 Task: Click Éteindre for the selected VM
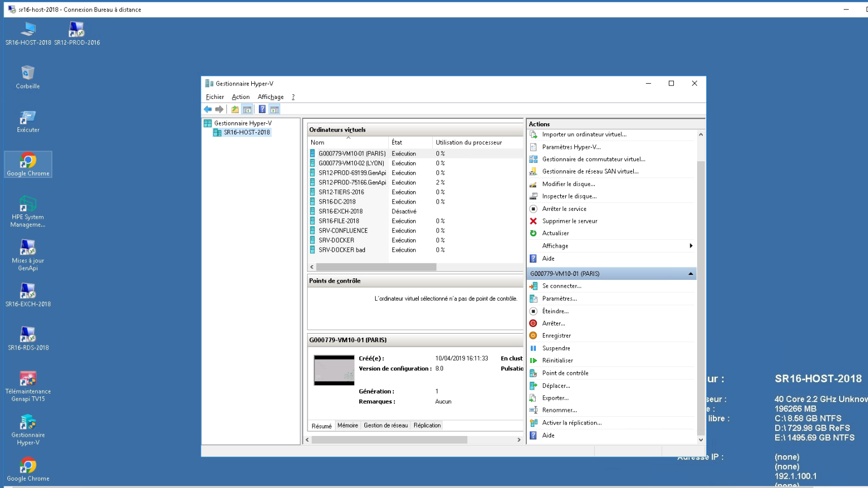tap(555, 311)
